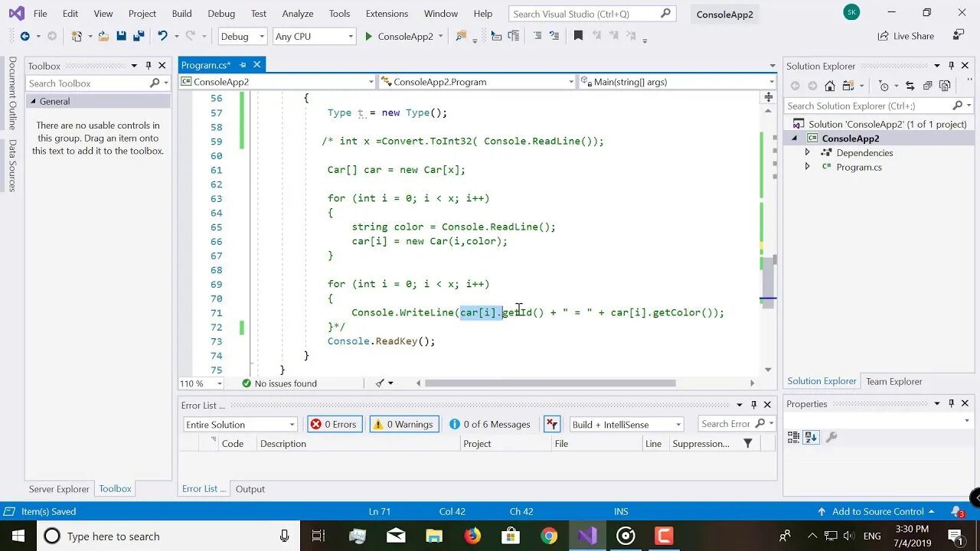Open the Chrome taskbar icon
The image size is (980, 551).
[549, 536]
